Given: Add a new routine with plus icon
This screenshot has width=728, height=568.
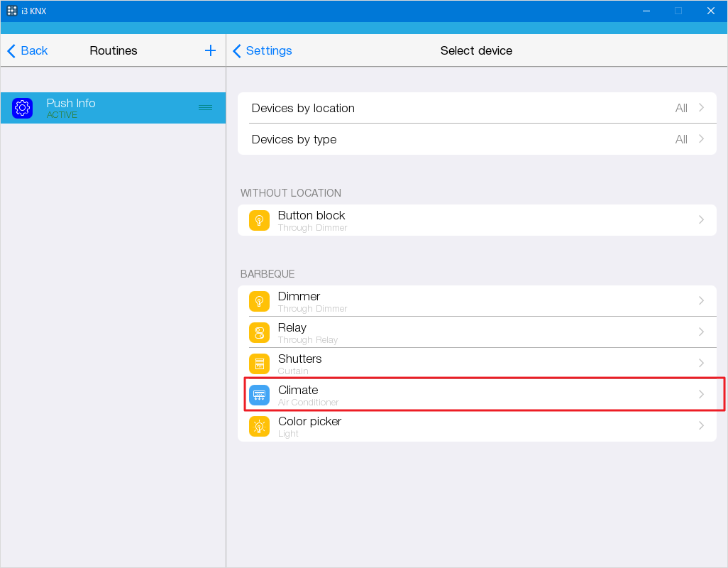Looking at the screenshot, I should point(210,50).
